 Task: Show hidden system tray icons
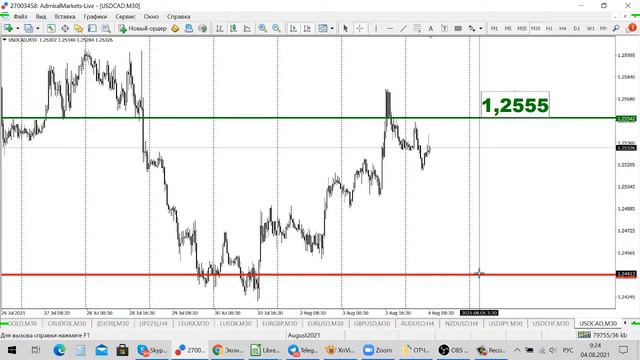point(517,350)
